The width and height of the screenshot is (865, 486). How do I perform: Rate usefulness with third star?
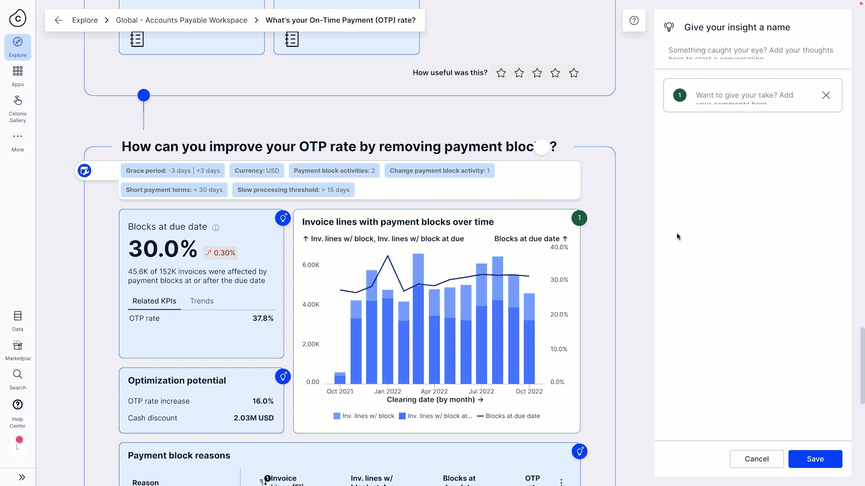point(537,73)
